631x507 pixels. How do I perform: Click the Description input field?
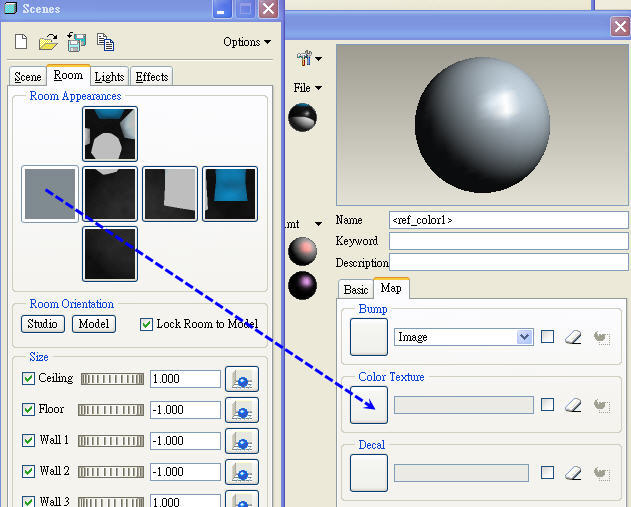pos(508,262)
